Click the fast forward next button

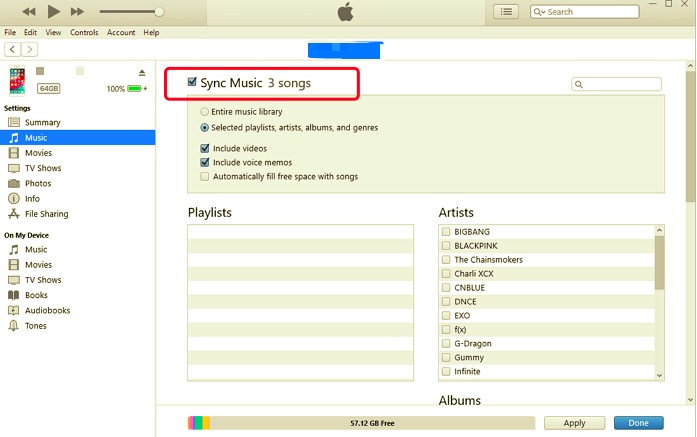point(77,12)
